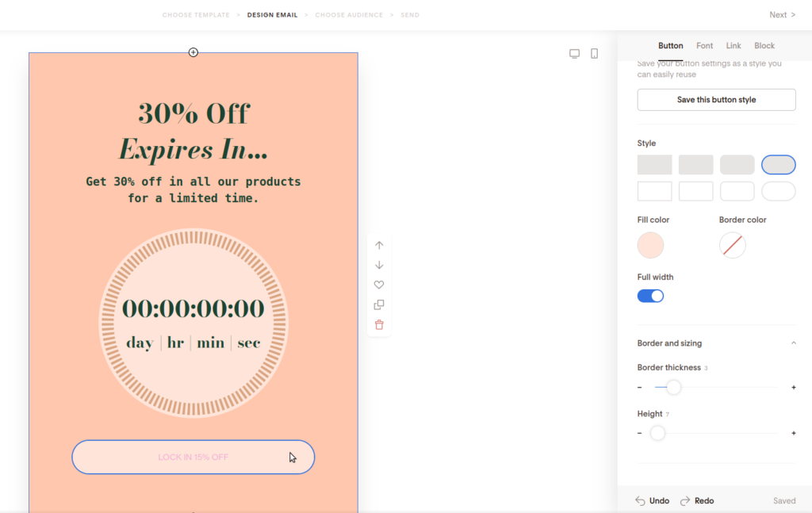Click the Undo arrow icon
This screenshot has height=513, width=812.
pos(640,500)
